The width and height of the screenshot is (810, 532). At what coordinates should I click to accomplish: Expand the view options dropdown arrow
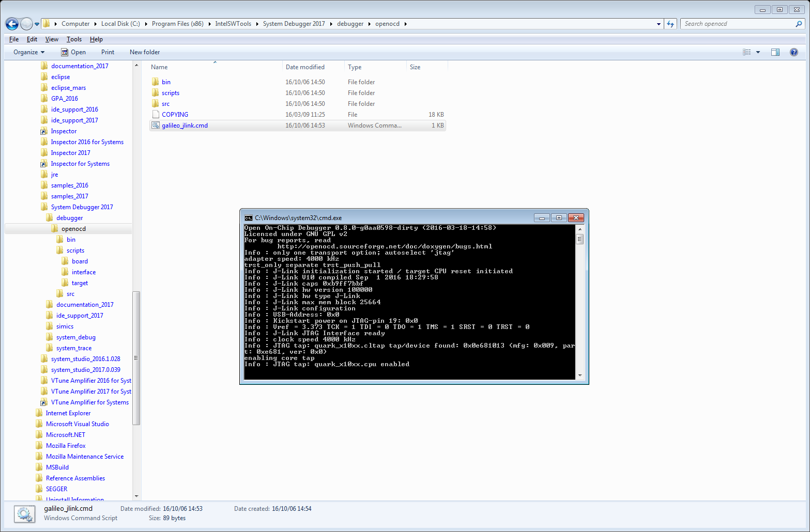[x=758, y=52]
